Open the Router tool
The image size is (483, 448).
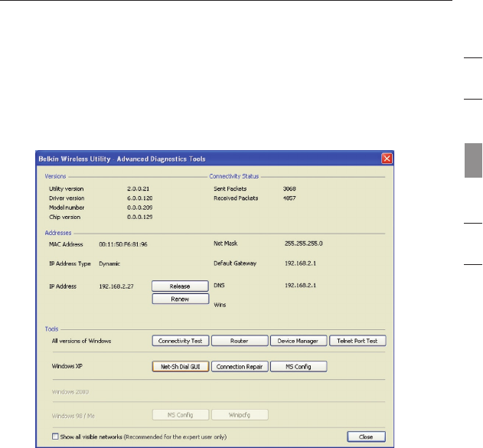(x=239, y=341)
